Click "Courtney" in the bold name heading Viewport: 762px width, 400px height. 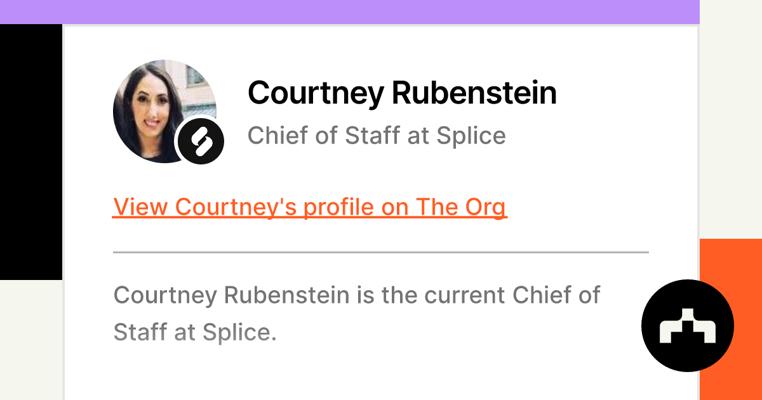[x=314, y=93]
